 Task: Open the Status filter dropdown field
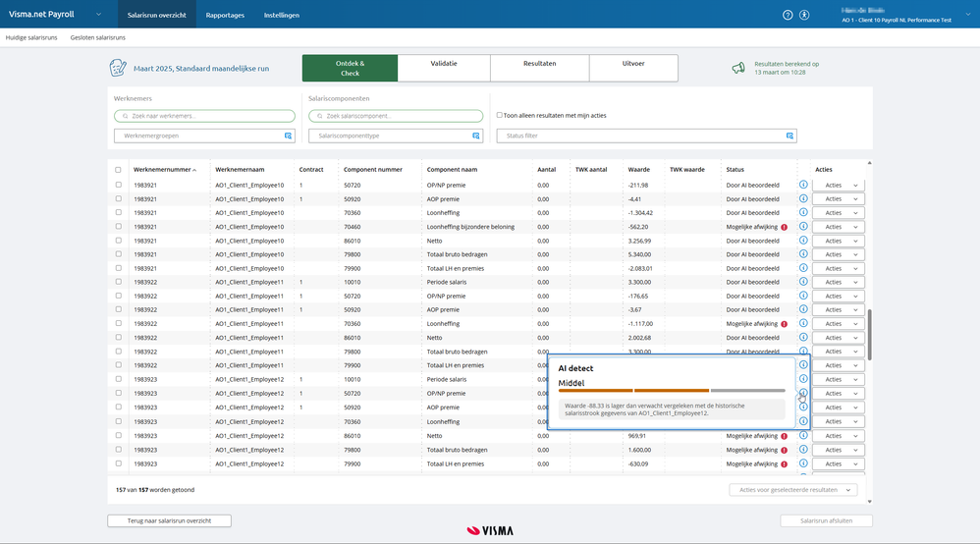tap(646, 136)
